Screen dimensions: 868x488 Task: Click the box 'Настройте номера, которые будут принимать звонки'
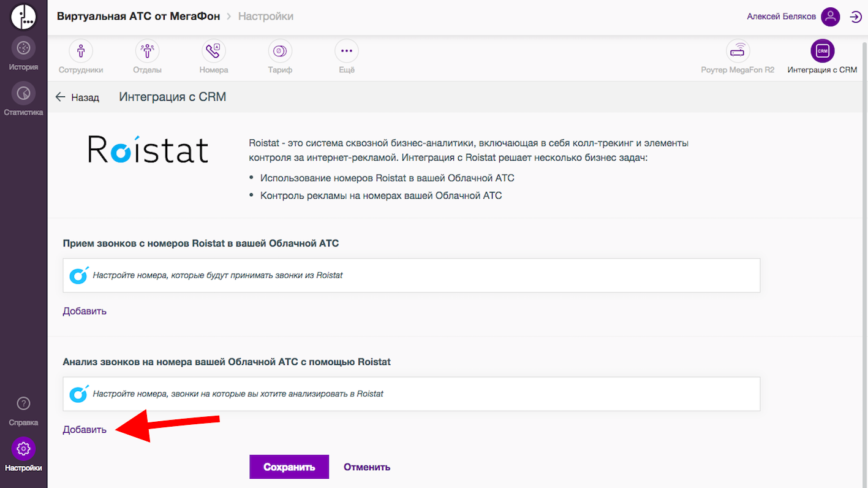point(411,275)
